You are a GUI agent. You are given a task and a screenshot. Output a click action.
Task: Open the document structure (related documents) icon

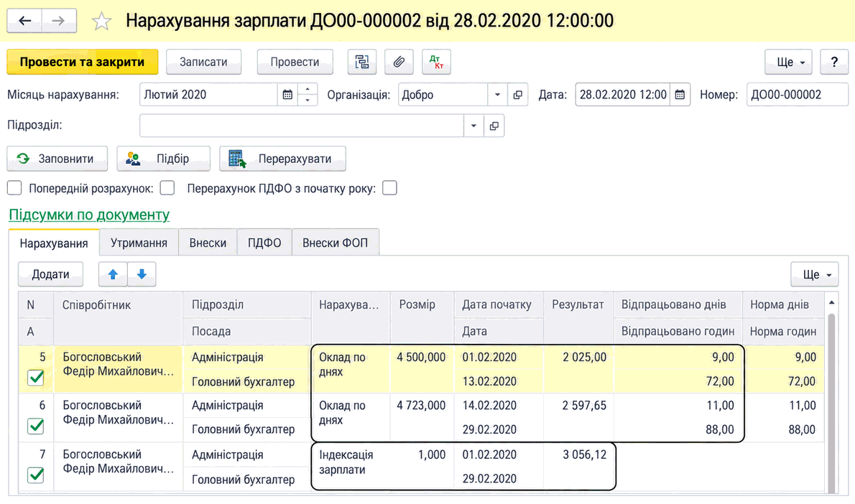point(362,62)
